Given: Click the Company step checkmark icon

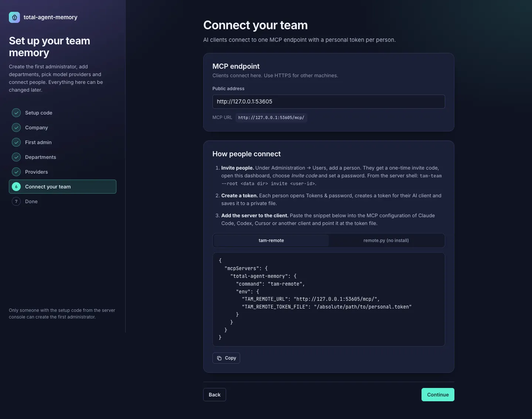Looking at the screenshot, I should pos(16,127).
